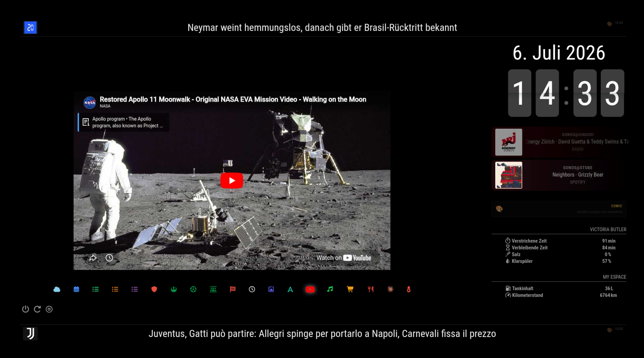Click the 12/32 counter in the top ticker

619,23
